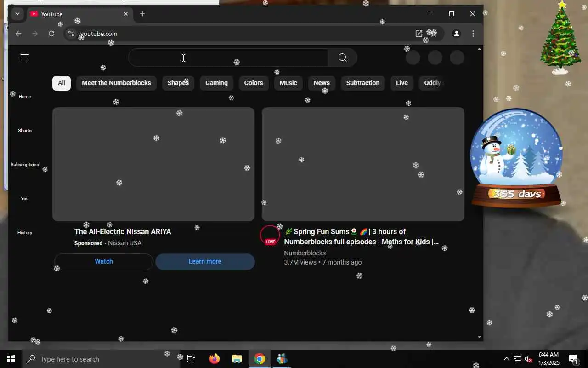This screenshot has height=368, width=588.
Task: Open Subscriptions in the sidebar
Action: point(25,164)
